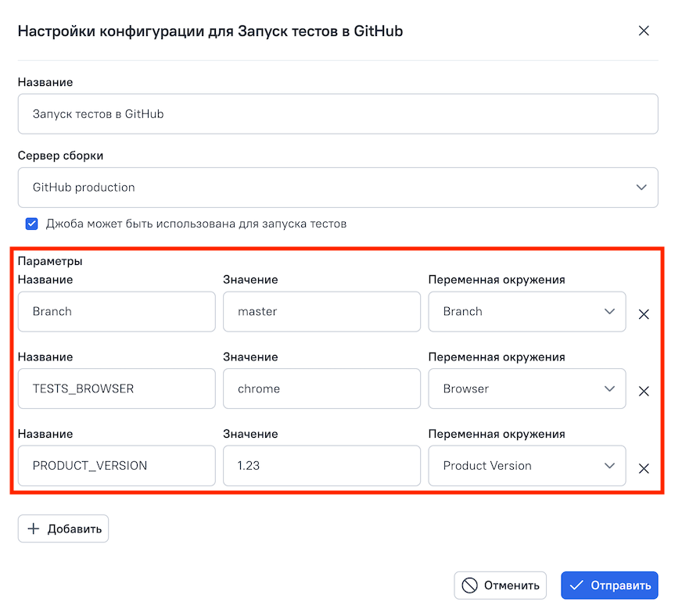675x616 pixels.
Task: Close the configuration settings dialog
Action: coord(644,31)
